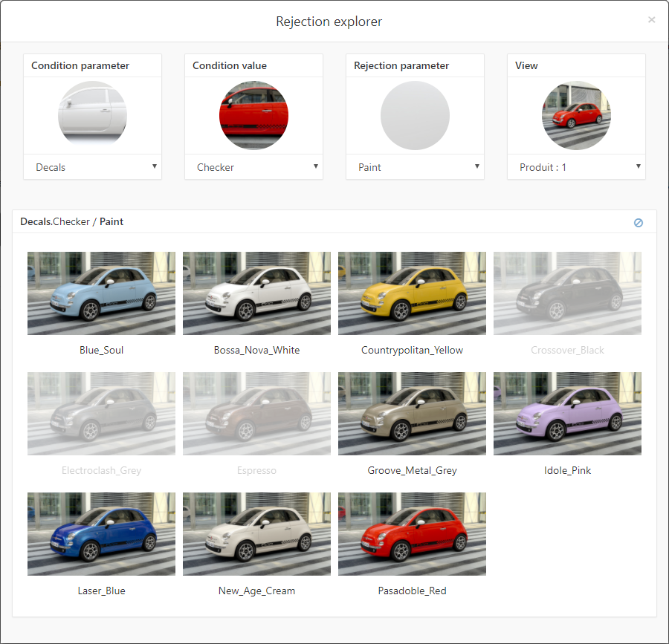Viewport: 669px width, 644px height.
Task: Toggle rejection of Crossover_Black paint
Action: click(567, 293)
